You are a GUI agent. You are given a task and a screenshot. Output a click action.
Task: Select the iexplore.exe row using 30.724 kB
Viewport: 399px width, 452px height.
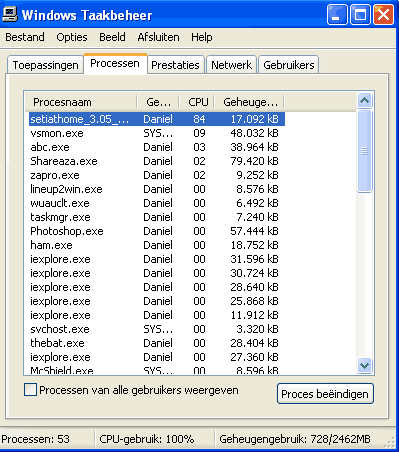coord(157,273)
